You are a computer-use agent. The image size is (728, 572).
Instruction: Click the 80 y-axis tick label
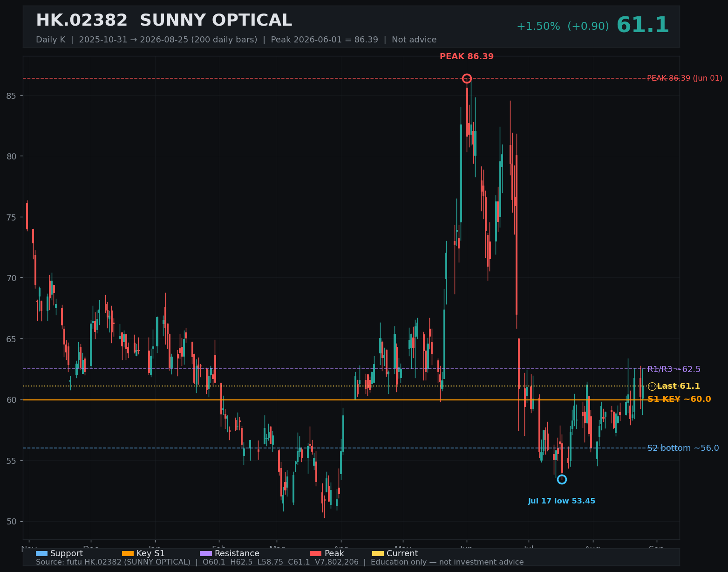point(12,156)
